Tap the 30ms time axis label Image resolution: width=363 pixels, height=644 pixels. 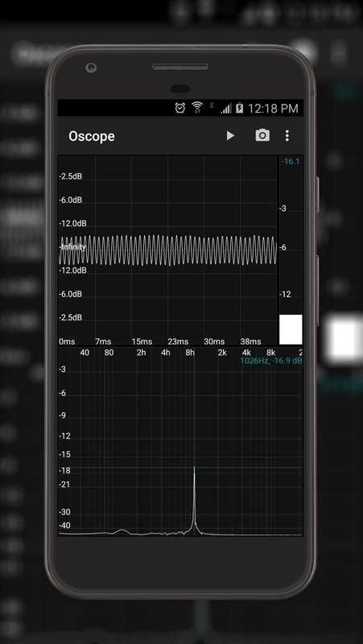pos(214,341)
